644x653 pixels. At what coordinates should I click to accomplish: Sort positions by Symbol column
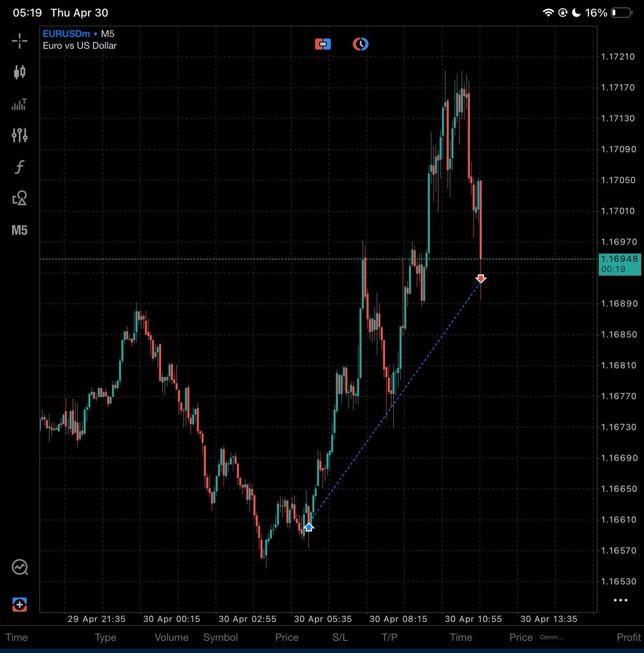pyautogui.click(x=220, y=637)
